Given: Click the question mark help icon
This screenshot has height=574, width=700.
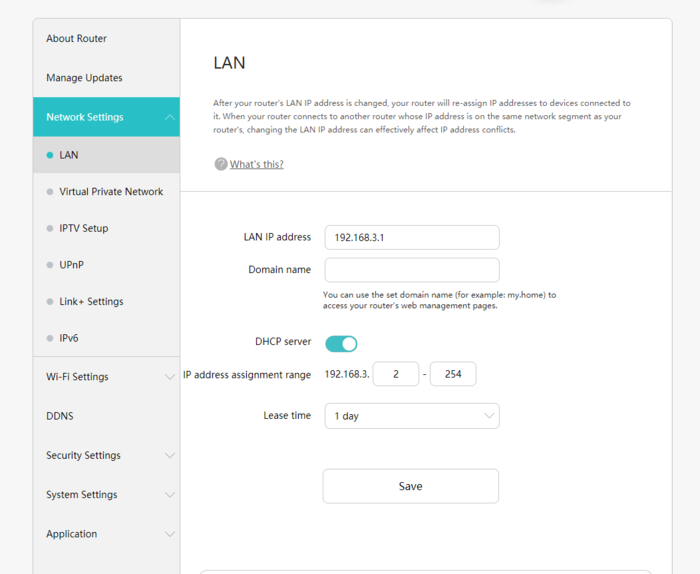Looking at the screenshot, I should (x=221, y=164).
